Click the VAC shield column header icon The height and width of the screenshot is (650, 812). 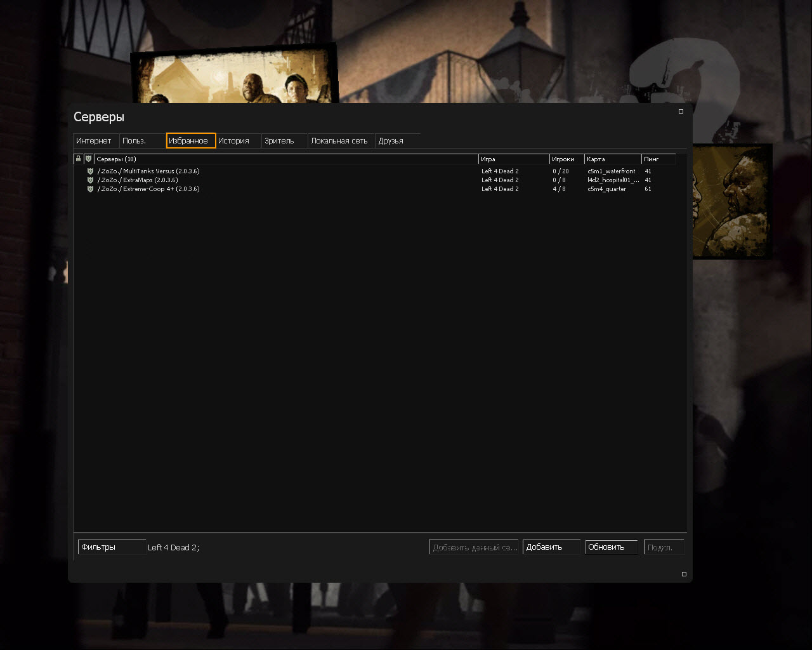[x=88, y=159]
